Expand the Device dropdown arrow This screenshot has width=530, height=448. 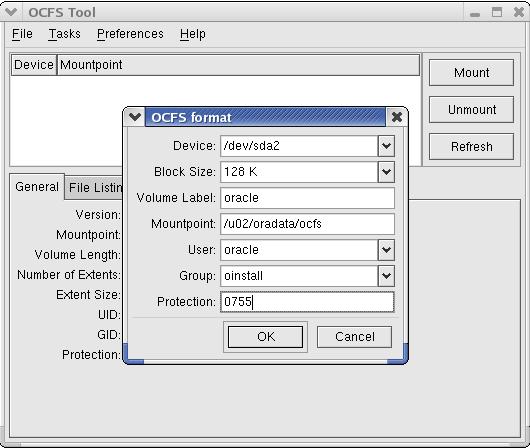[x=386, y=146]
